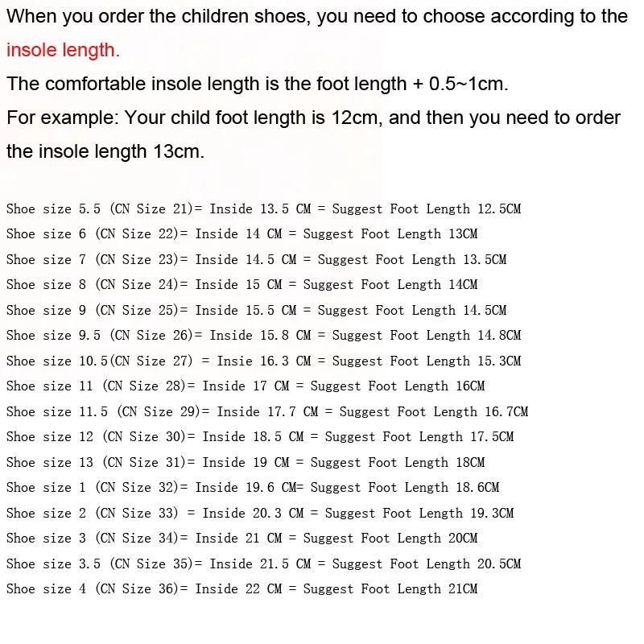Click the Shoe size 8 (CN Size 24) row
644x644 pixels.
(242, 285)
